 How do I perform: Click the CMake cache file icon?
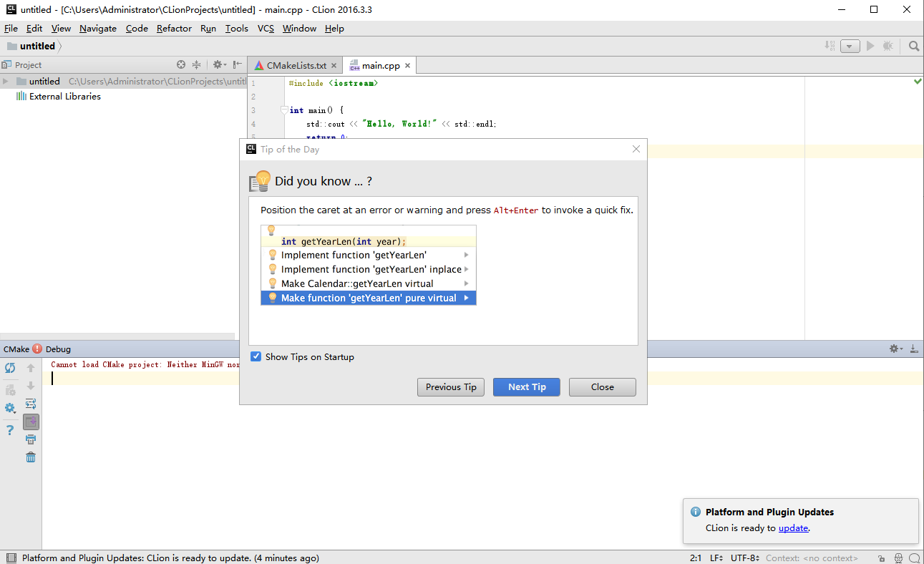10,390
